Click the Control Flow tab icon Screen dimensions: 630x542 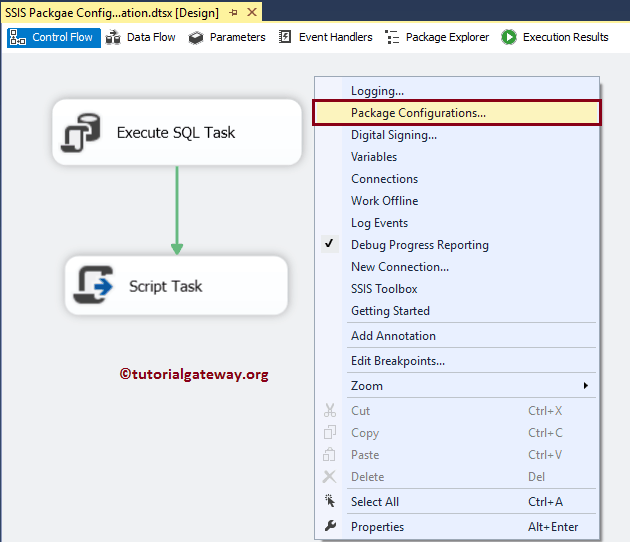18,37
